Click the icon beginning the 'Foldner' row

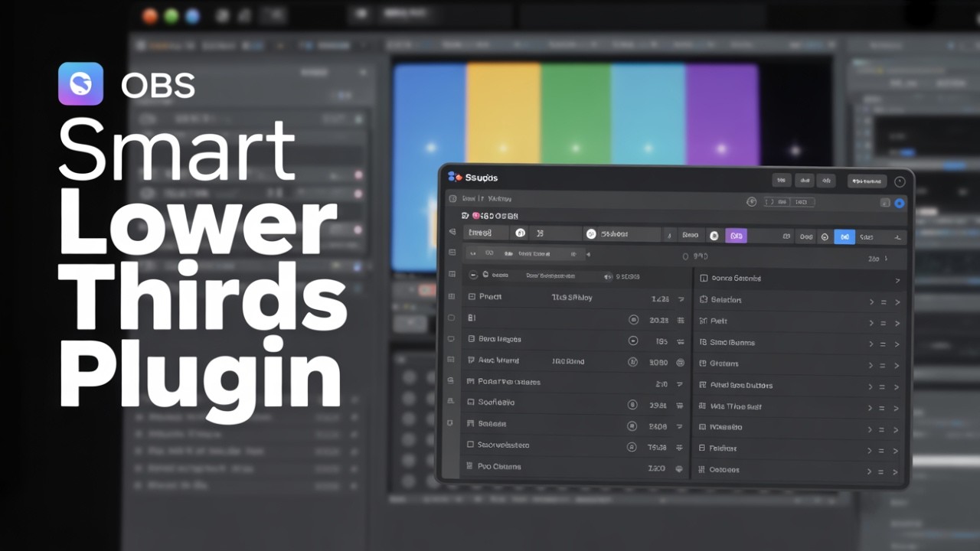702,448
